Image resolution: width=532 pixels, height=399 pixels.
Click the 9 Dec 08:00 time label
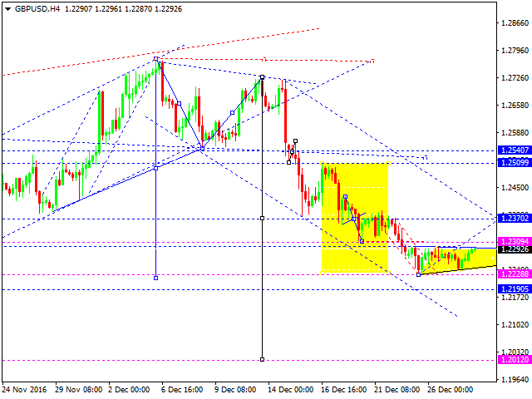[x=235, y=390]
